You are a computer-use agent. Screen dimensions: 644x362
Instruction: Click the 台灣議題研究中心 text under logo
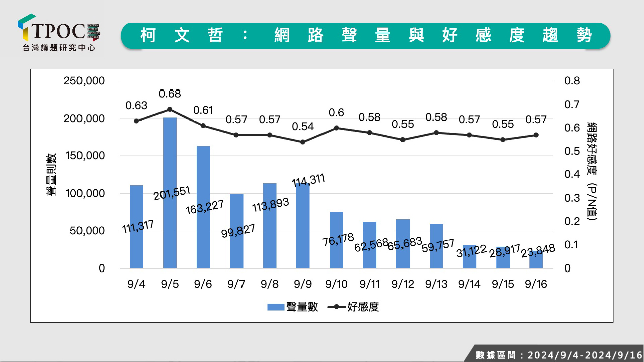click(x=59, y=48)
